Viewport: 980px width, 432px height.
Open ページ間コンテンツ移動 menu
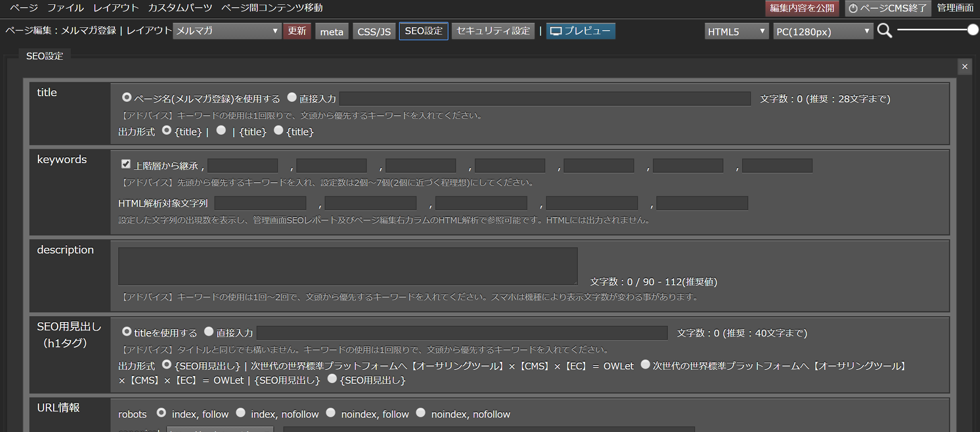click(272, 8)
